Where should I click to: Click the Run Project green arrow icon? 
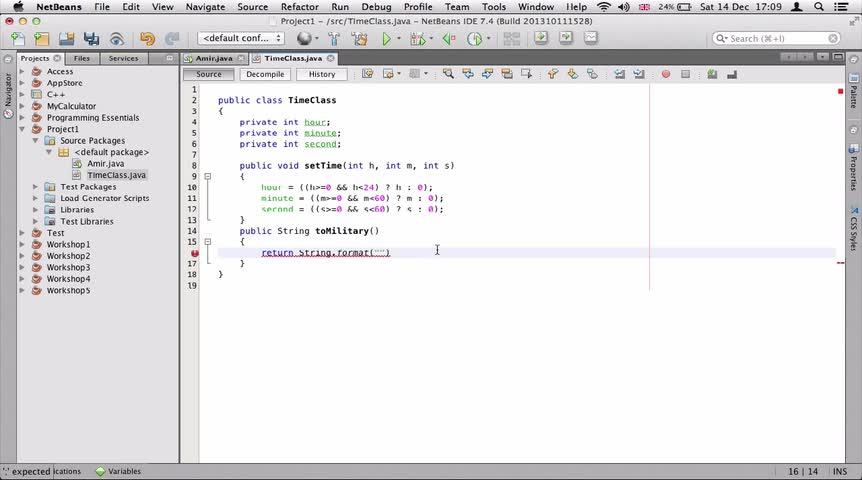[386, 38]
